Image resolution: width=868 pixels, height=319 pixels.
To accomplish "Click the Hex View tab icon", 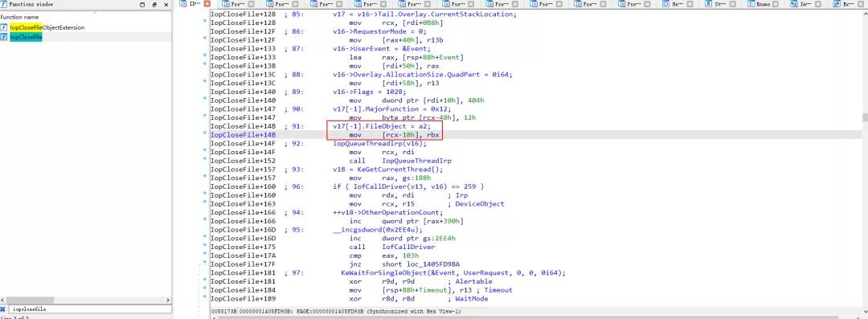I will (x=665, y=4).
